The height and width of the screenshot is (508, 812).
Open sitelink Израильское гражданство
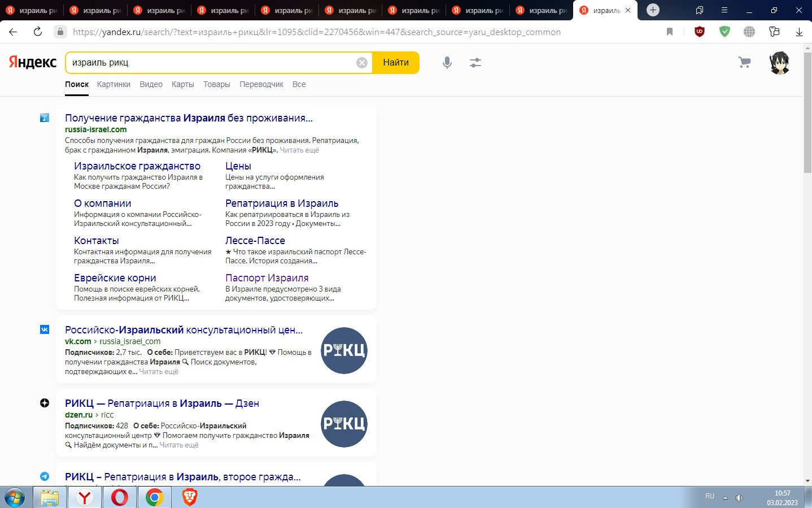pyautogui.click(x=137, y=166)
